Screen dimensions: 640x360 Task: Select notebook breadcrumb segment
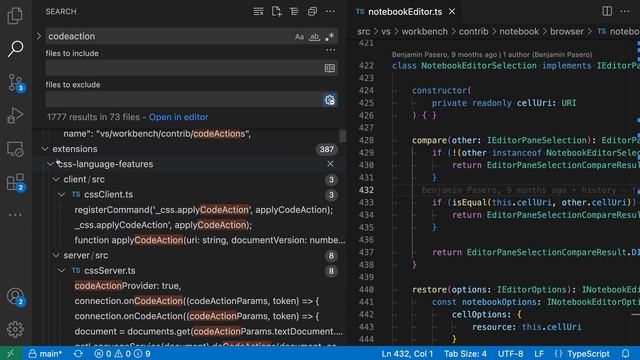519,31
